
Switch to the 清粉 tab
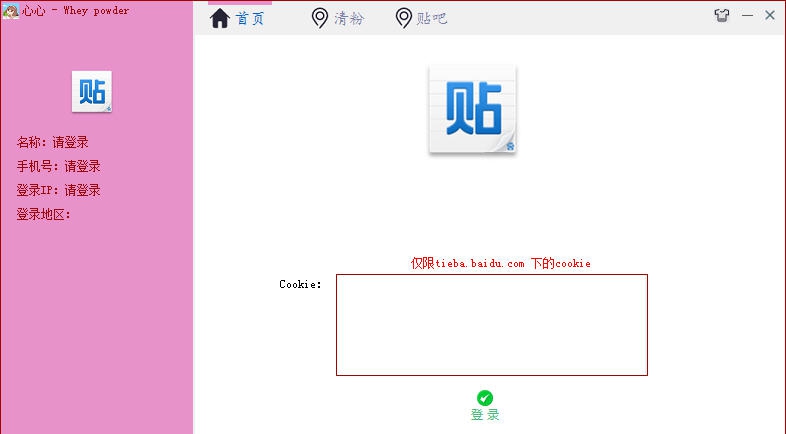tap(337, 19)
